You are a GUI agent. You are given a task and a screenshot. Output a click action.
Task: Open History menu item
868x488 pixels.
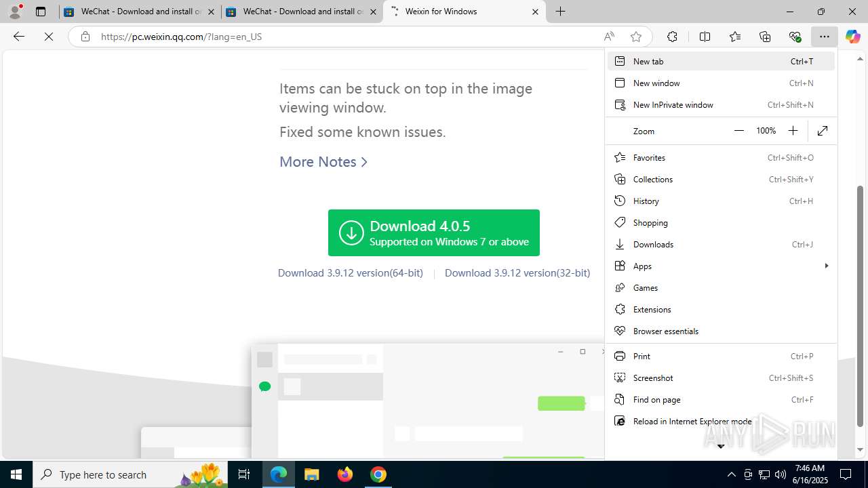click(721, 201)
